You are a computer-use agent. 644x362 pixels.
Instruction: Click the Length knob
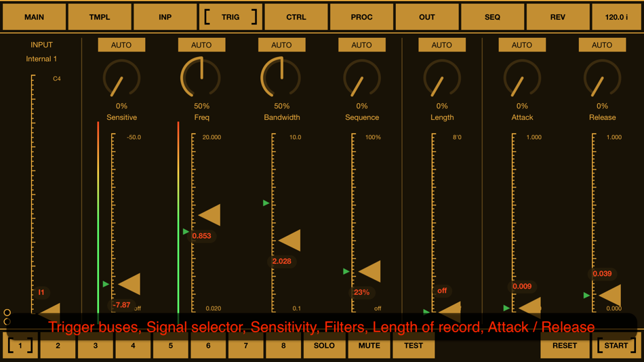coord(442,78)
